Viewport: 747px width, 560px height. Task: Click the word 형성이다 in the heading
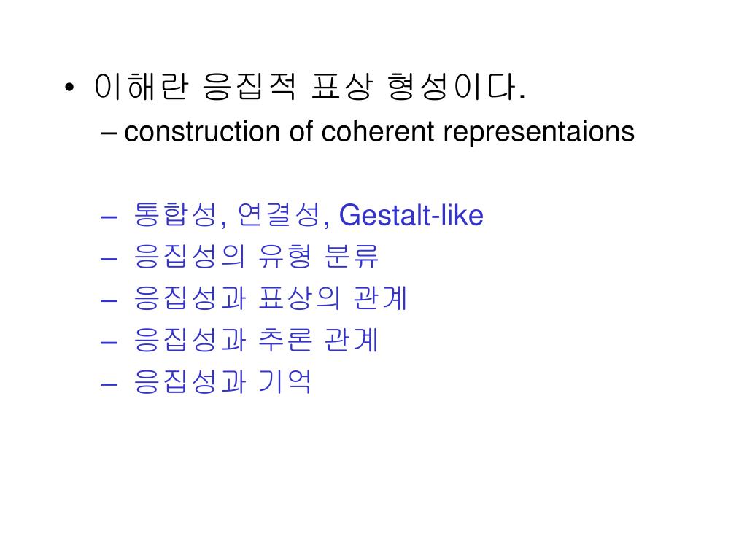(x=456, y=87)
